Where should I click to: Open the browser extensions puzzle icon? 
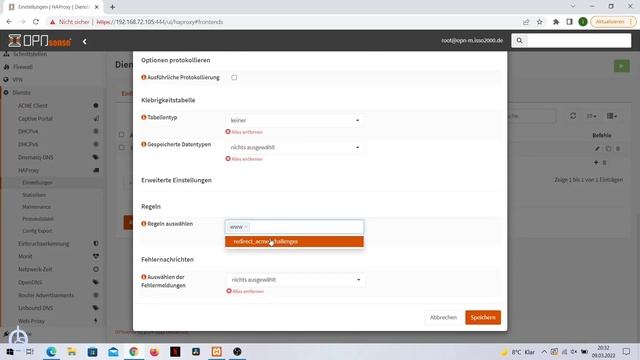[556, 22]
